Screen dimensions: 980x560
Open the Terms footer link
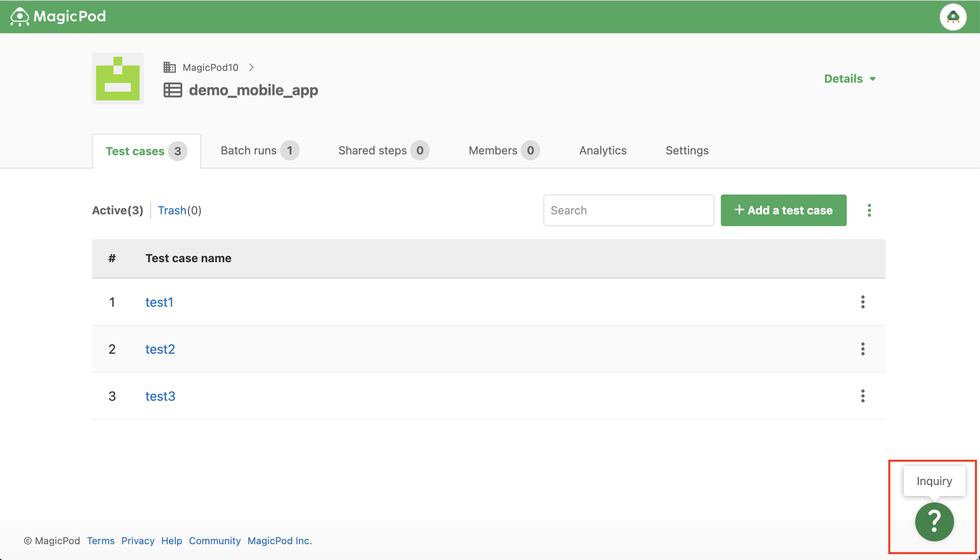tap(101, 541)
